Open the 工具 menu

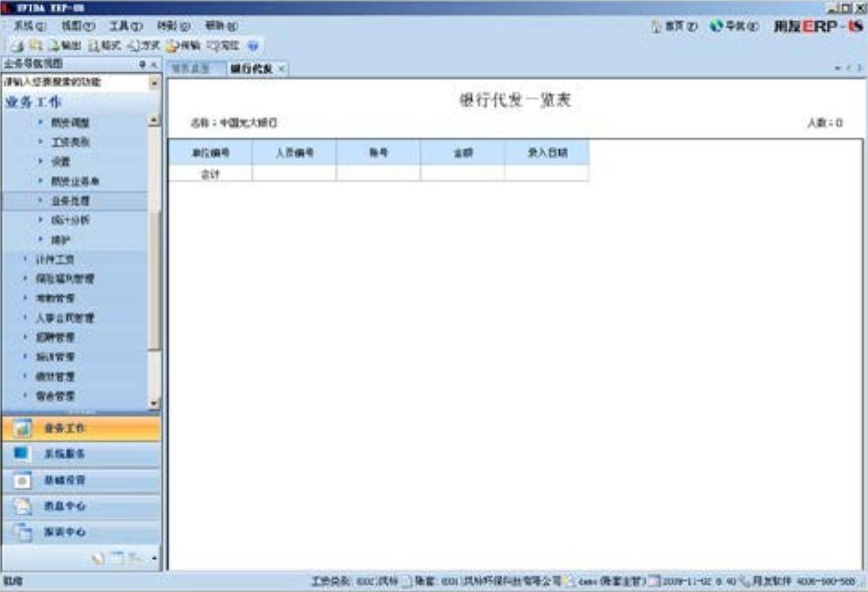pyautogui.click(x=125, y=26)
